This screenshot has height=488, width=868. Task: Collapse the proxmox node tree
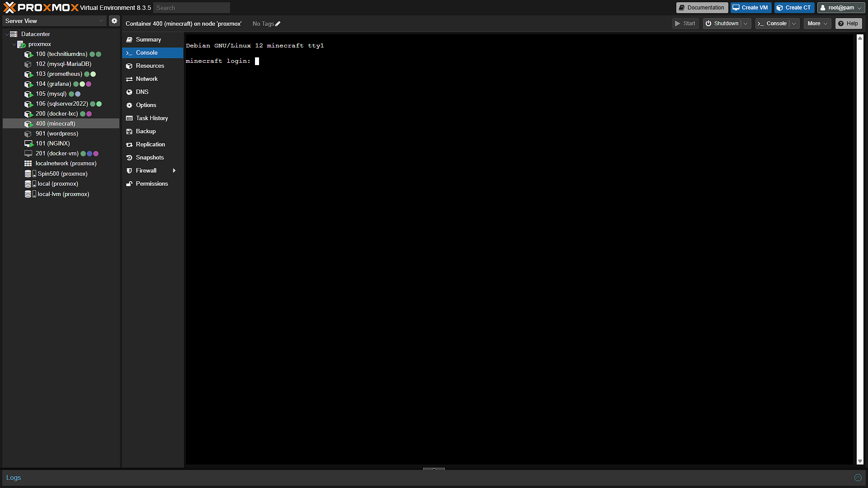click(x=14, y=44)
